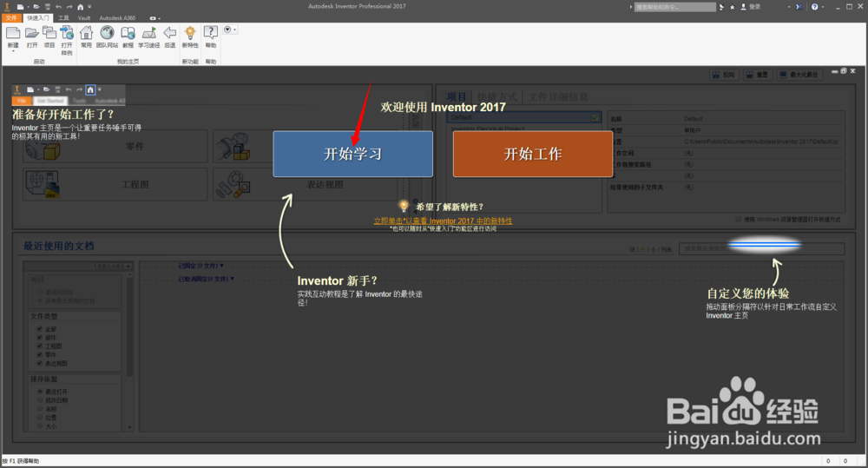Toggle the 零件 file type checkbox
Screen dimensions: 868x468
tap(39, 354)
